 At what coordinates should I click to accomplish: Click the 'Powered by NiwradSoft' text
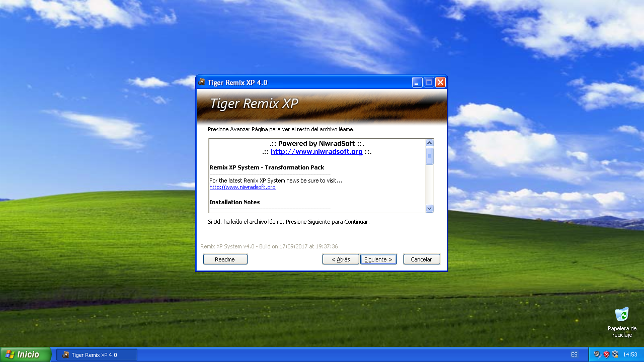coord(316,143)
